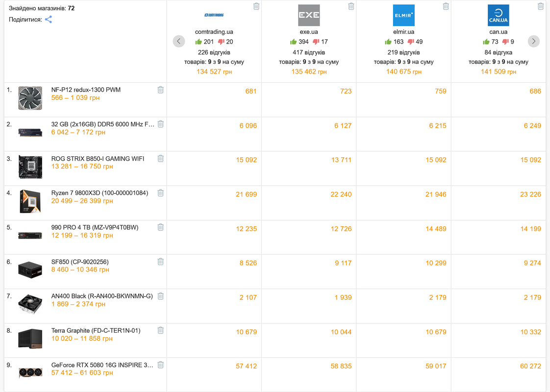Click the share icon next to Поділитися
Image resolution: width=550 pixels, height=392 pixels.
click(49, 20)
